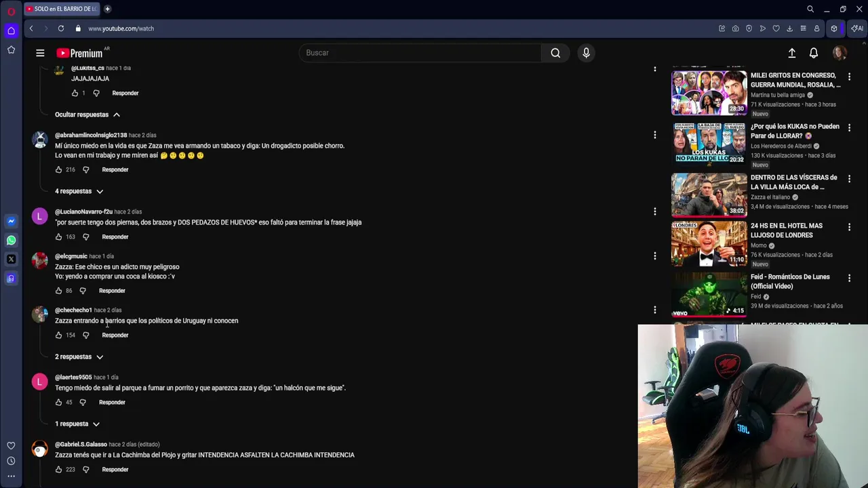Screen dimensions: 868x488
Task: Open YouTube notifications bell
Action: click(x=814, y=53)
